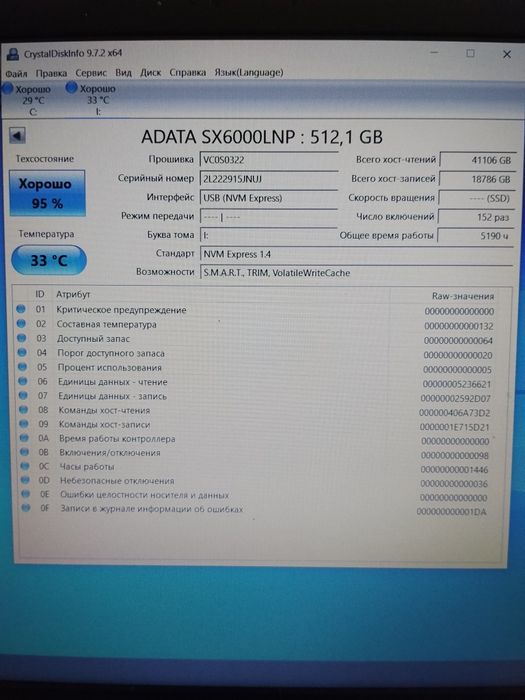The height and width of the screenshot is (700, 525).
Task: Click the Серийный номер field
Action: (x=269, y=179)
